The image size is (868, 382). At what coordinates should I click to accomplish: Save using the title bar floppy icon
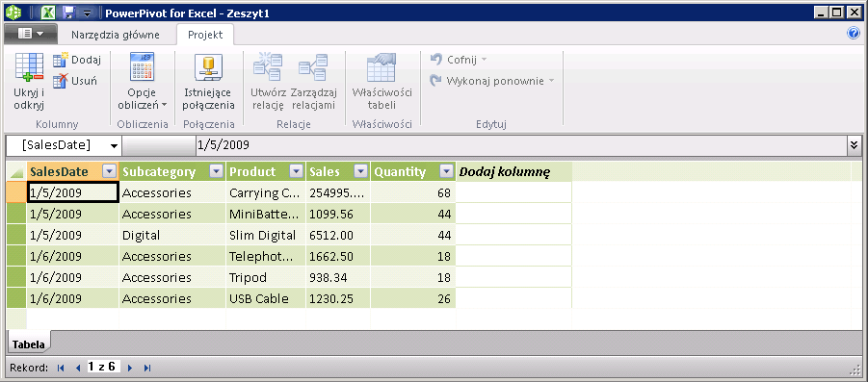[x=68, y=13]
